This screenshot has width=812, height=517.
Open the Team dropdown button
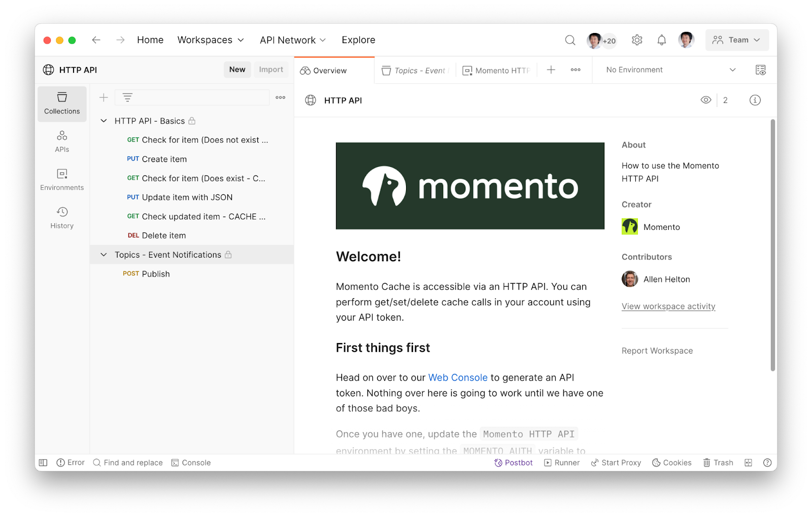coord(736,40)
